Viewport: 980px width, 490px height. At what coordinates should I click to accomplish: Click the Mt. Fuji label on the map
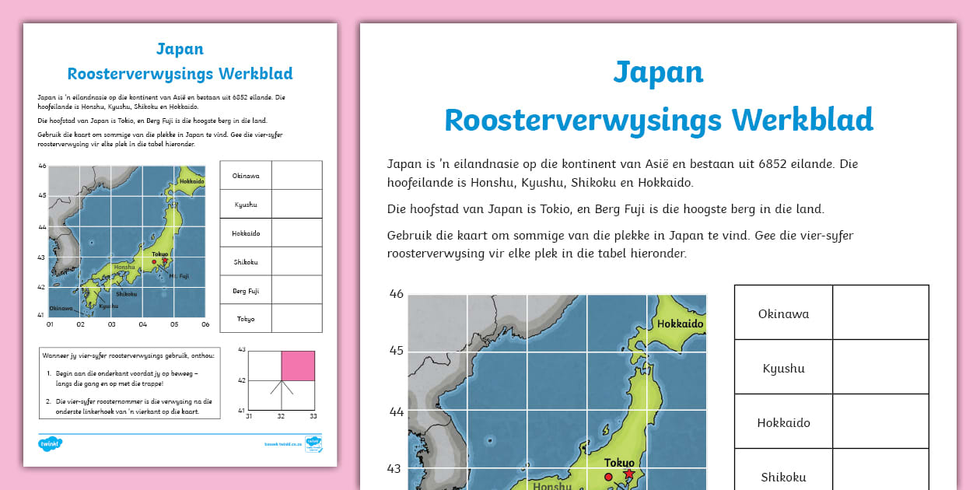(x=179, y=276)
